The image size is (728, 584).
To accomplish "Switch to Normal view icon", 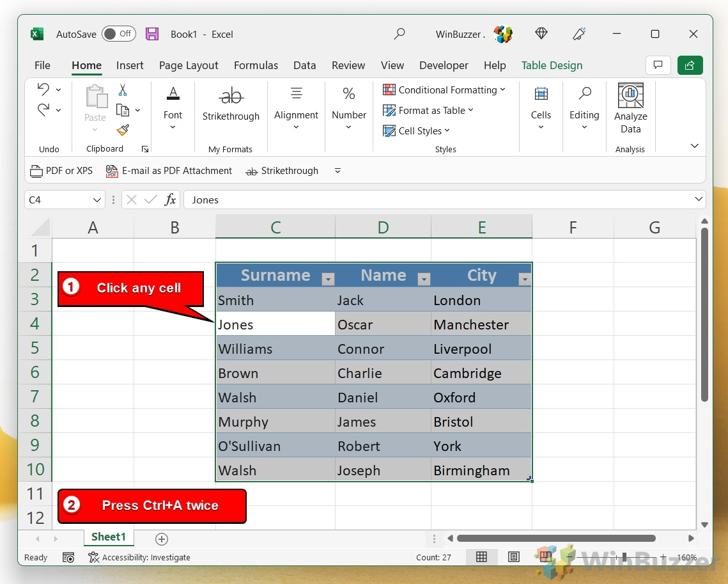I will click(481, 557).
